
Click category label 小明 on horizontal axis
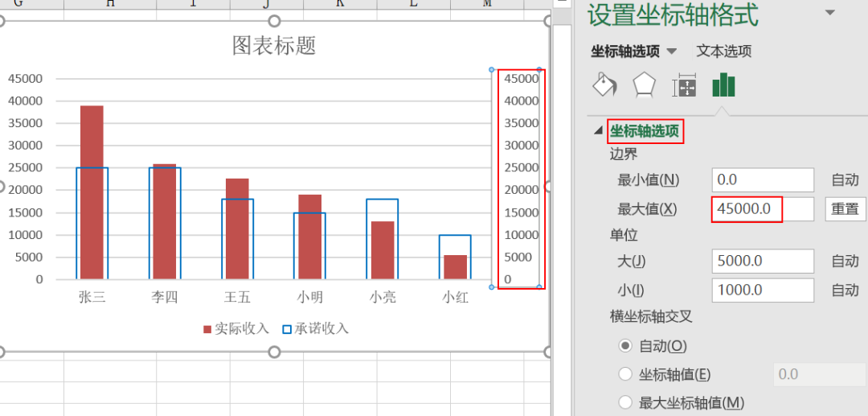click(309, 298)
